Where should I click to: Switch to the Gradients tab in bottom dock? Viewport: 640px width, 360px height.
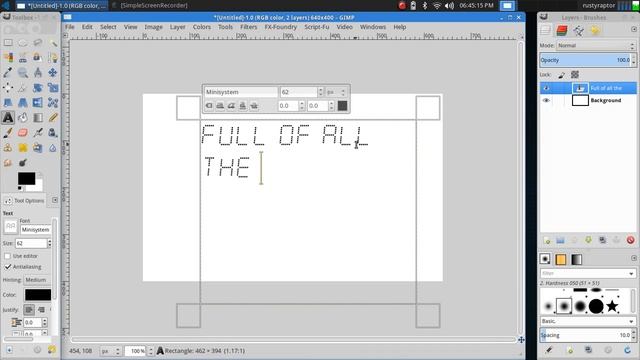576,259
